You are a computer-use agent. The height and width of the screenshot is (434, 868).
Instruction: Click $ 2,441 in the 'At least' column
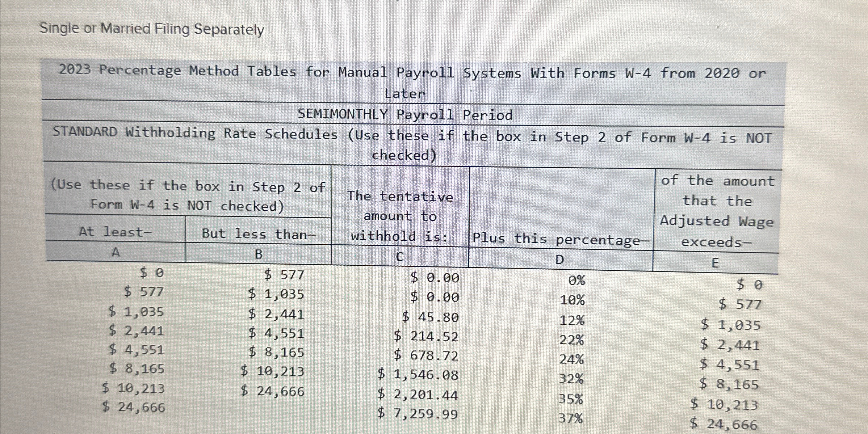click(x=136, y=331)
